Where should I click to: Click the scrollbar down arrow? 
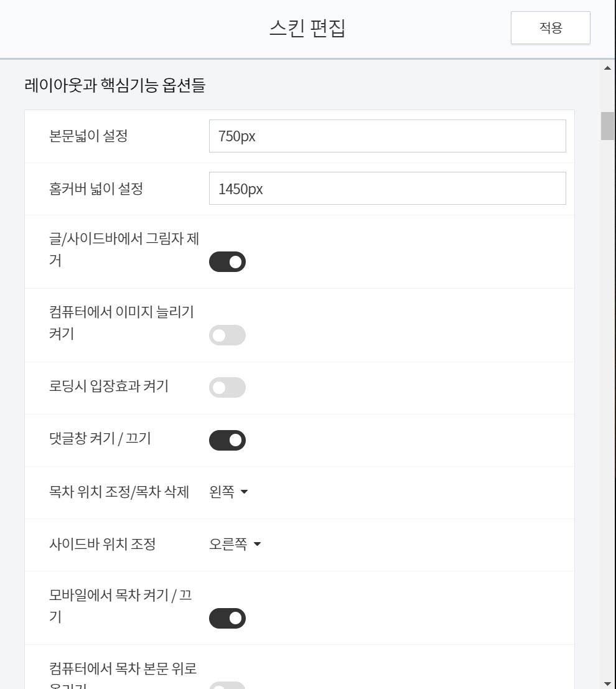tap(608, 683)
